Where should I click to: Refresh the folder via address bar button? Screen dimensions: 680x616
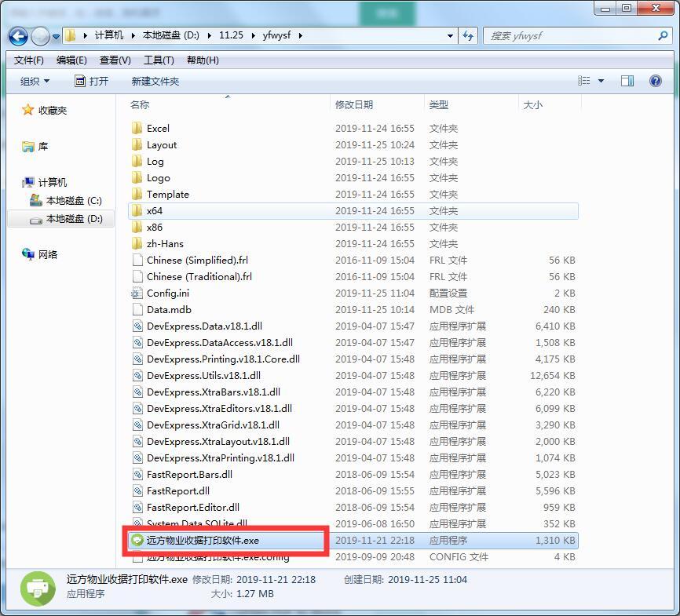coord(468,35)
